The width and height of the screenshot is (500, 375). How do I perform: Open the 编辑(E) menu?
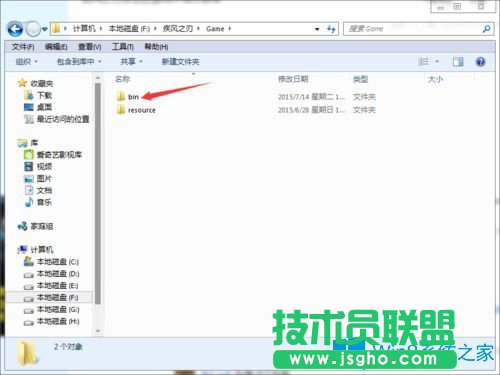(56, 47)
